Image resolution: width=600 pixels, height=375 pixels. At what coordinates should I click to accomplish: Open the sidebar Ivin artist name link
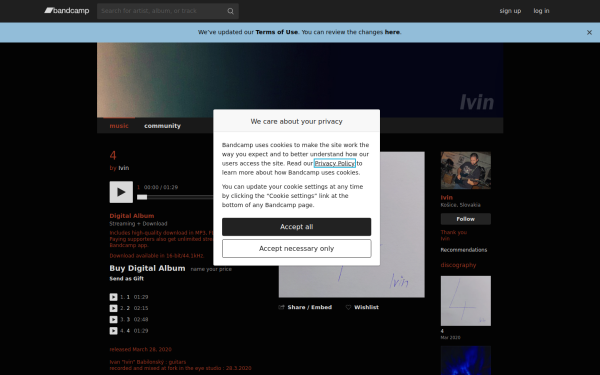(447, 197)
